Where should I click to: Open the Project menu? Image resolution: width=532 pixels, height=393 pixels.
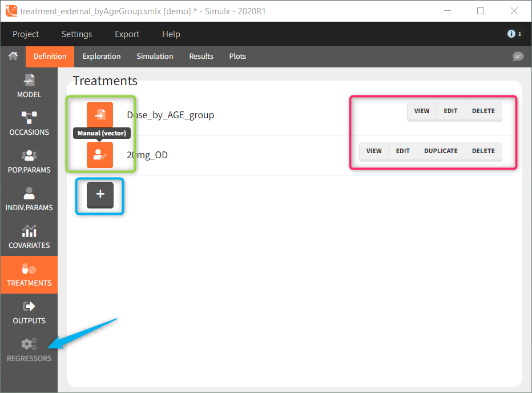click(x=26, y=34)
